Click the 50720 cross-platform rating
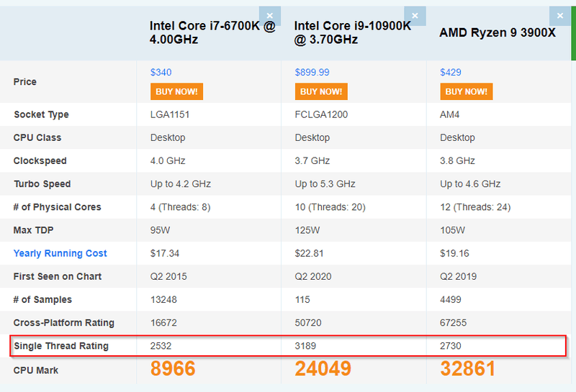The height and width of the screenshot is (392, 576). (308, 323)
